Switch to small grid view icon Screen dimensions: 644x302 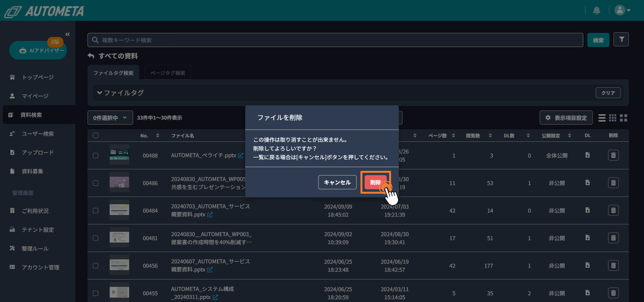click(x=613, y=118)
